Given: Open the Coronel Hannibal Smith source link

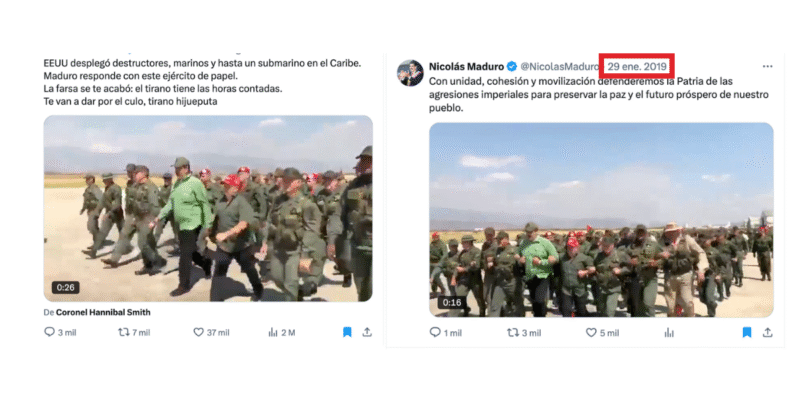Looking at the screenshot, I should [103, 312].
